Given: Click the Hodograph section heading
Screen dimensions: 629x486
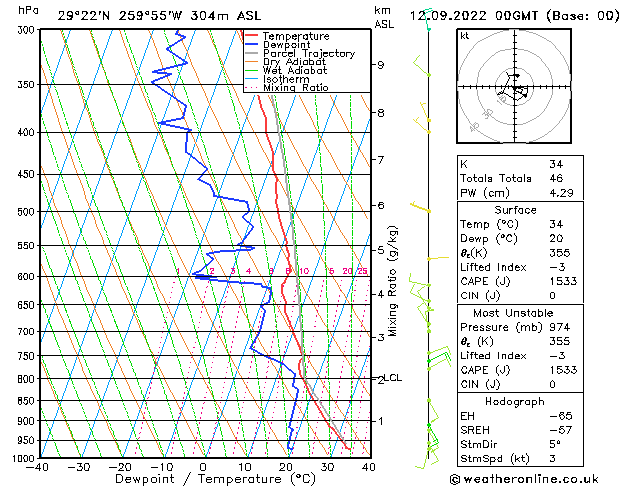Looking at the screenshot, I should coord(515,402).
